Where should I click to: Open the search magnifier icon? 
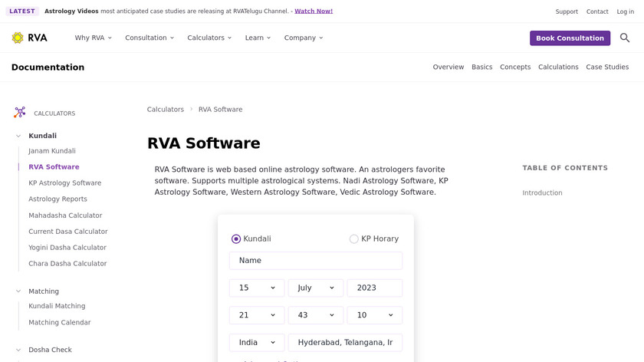coord(625,38)
